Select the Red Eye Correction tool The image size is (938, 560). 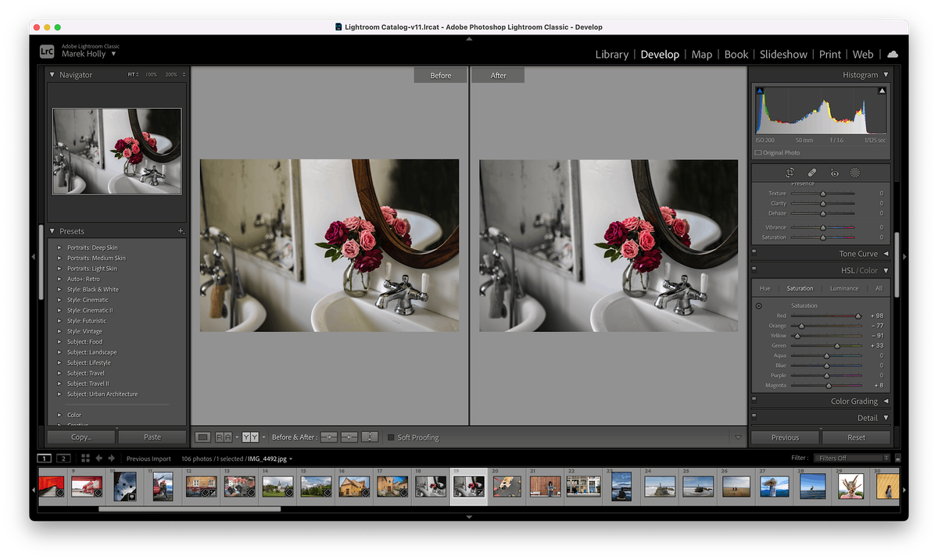pyautogui.click(x=833, y=173)
